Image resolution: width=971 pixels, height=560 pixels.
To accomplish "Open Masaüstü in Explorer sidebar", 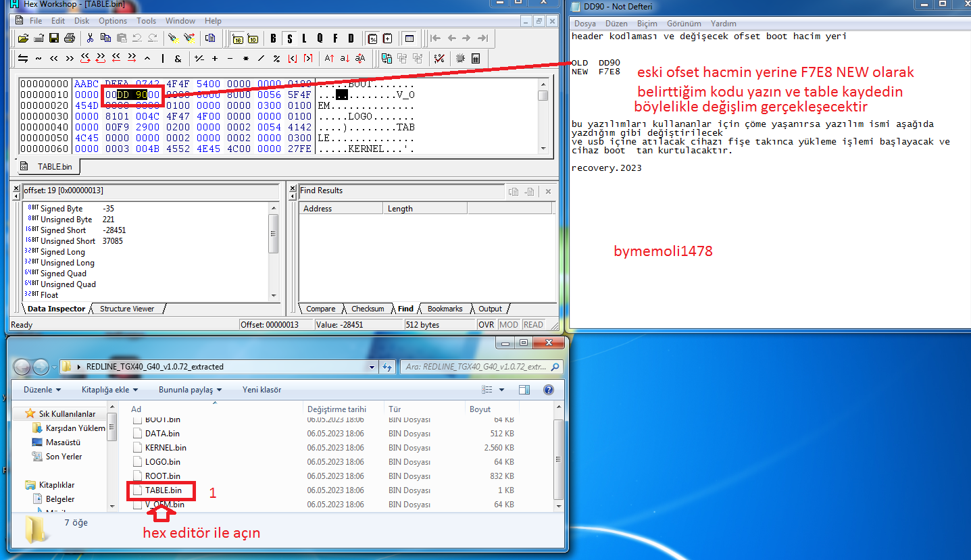I will 63,442.
